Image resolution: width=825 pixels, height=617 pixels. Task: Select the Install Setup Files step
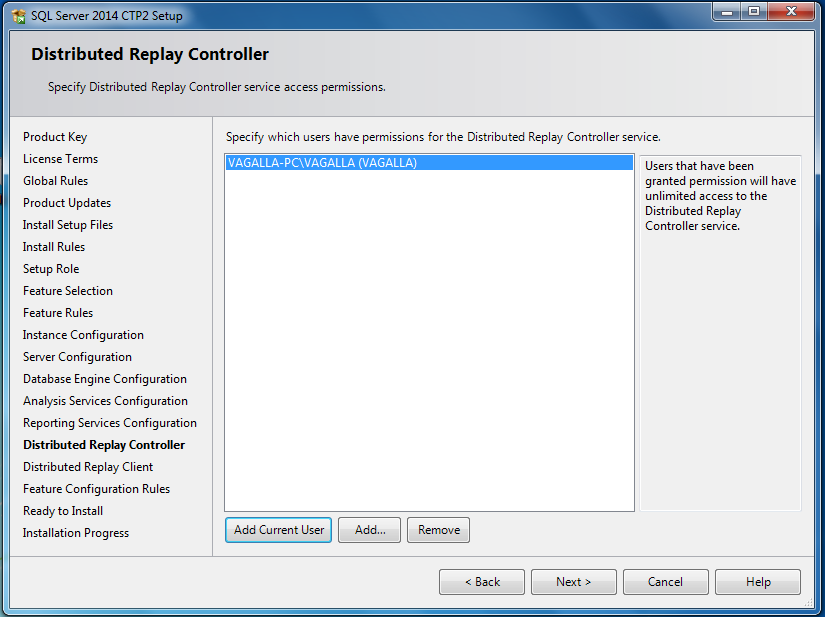coord(68,225)
